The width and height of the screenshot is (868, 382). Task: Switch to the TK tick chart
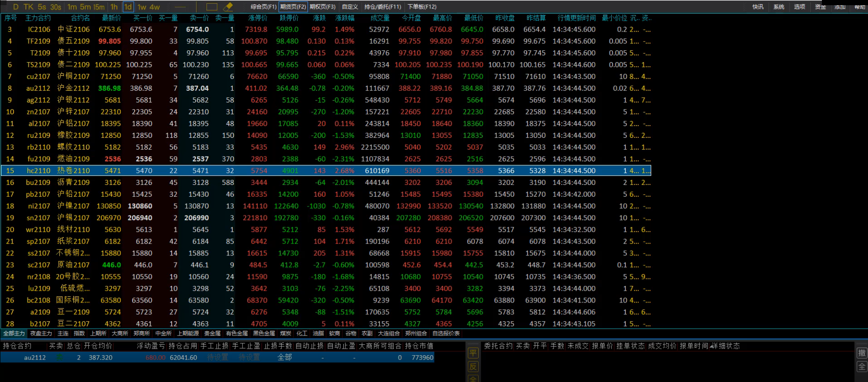[x=29, y=7]
